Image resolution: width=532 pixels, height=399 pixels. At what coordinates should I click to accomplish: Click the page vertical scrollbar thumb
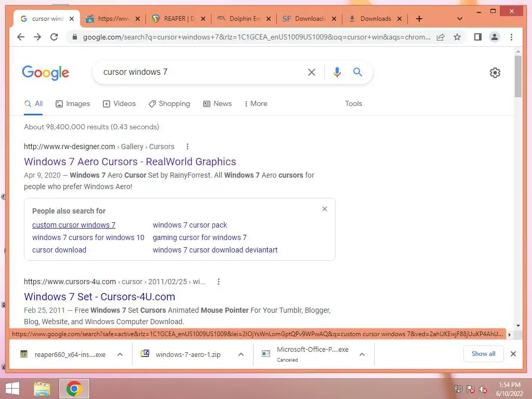[x=518, y=76]
